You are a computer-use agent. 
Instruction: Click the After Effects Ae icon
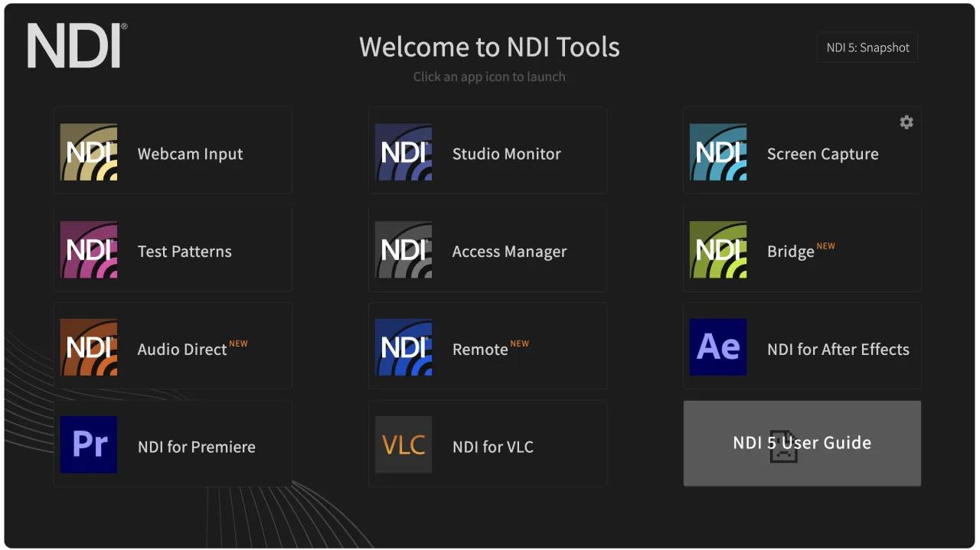point(718,347)
